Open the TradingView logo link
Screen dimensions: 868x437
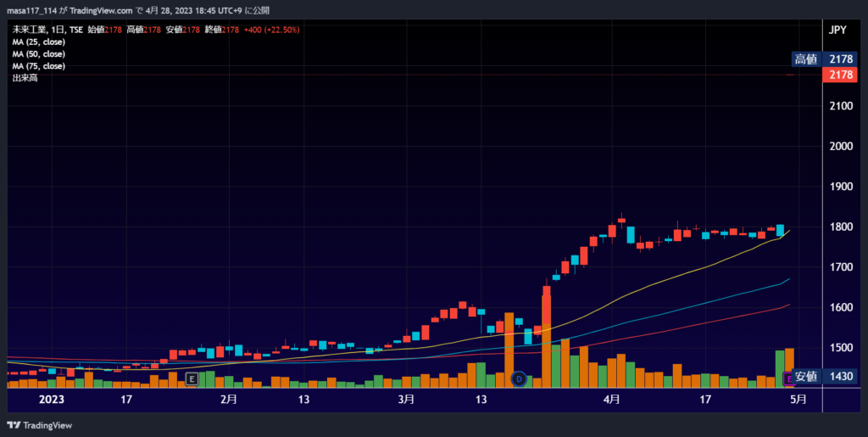coord(39,425)
